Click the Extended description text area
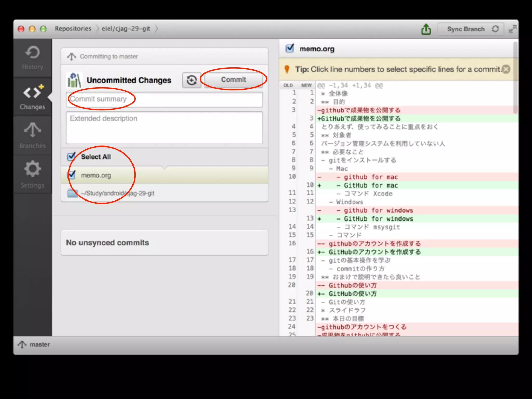The height and width of the screenshot is (399, 532). [x=164, y=128]
